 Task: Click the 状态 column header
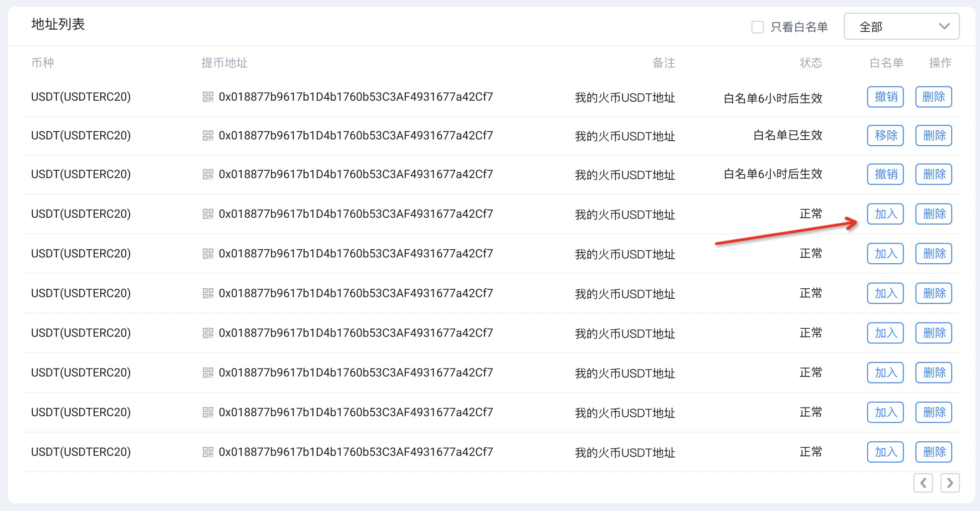pyautogui.click(x=811, y=62)
